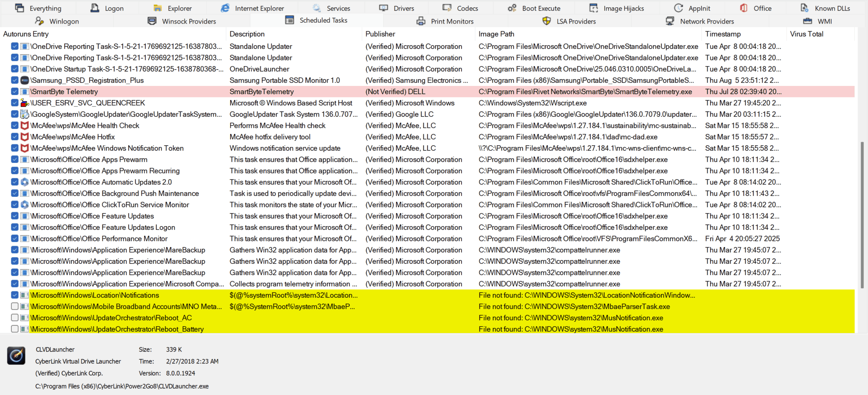Open the Explorer tab

(x=173, y=8)
